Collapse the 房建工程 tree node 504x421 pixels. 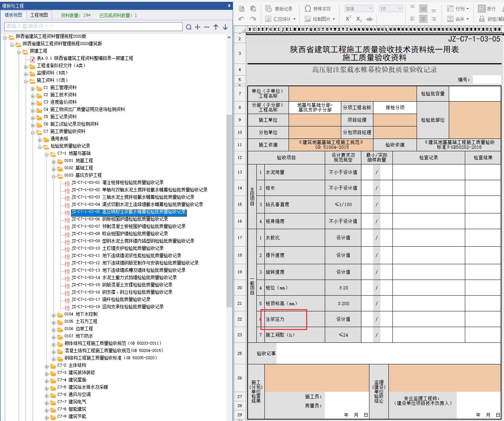tap(19, 52)
